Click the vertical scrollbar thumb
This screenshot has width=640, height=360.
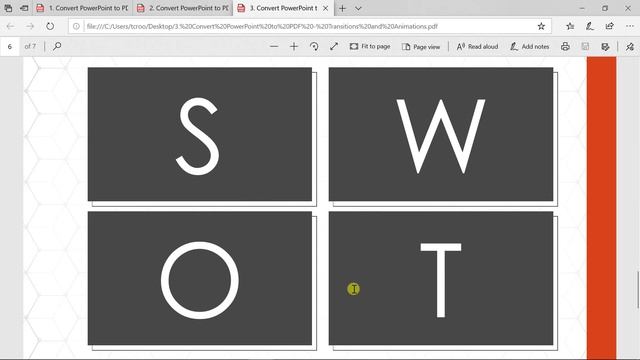point(638,290)
